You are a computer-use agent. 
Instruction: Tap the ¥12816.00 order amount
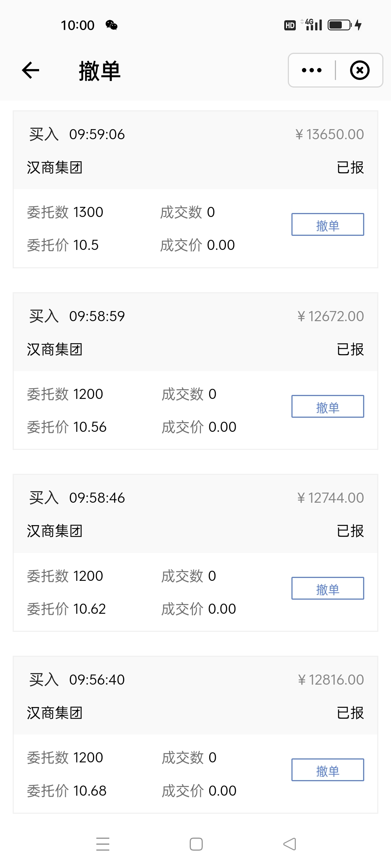coord(331,680)
